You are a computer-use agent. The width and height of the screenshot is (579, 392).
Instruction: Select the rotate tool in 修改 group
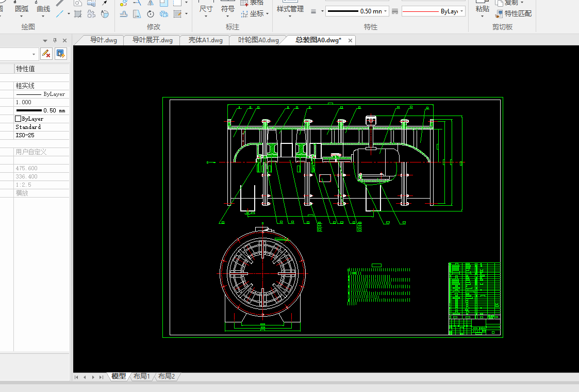click(x=151, y=14)
